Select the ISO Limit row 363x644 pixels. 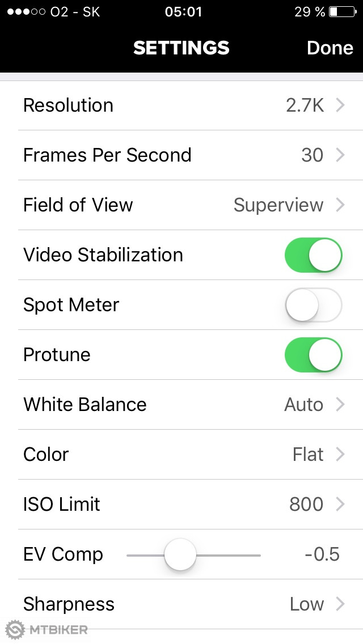click(x=181, y=505)
